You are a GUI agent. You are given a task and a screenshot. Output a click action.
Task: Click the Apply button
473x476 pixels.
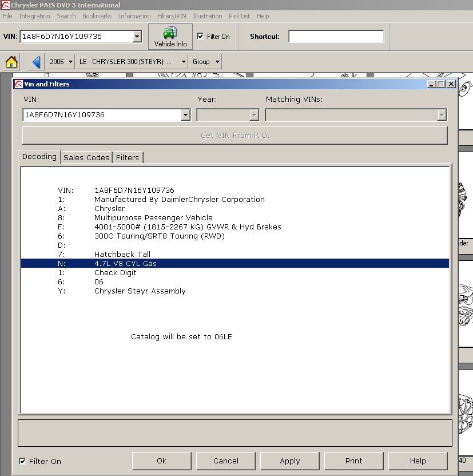tap(290, 461)
